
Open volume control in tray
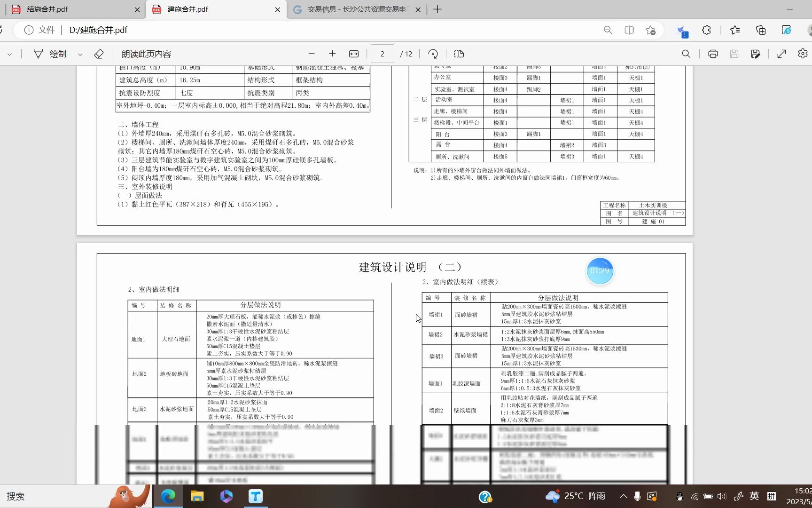[722, 496]
